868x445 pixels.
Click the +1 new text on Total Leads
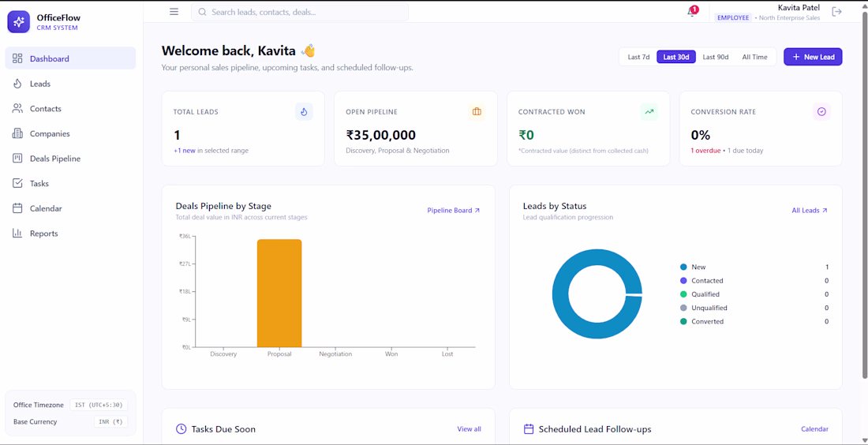[x=185, y=151]
